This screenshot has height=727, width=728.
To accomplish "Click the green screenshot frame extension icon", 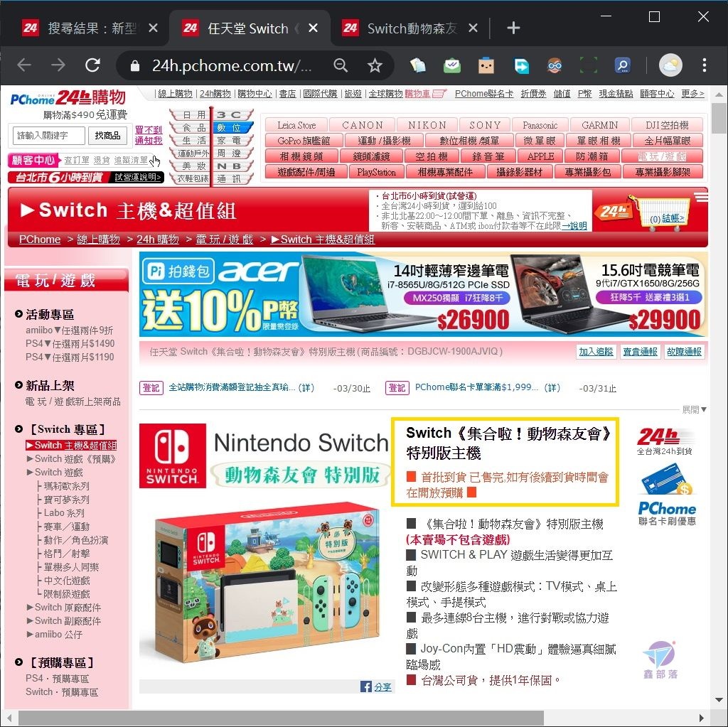I will (588, 65).
